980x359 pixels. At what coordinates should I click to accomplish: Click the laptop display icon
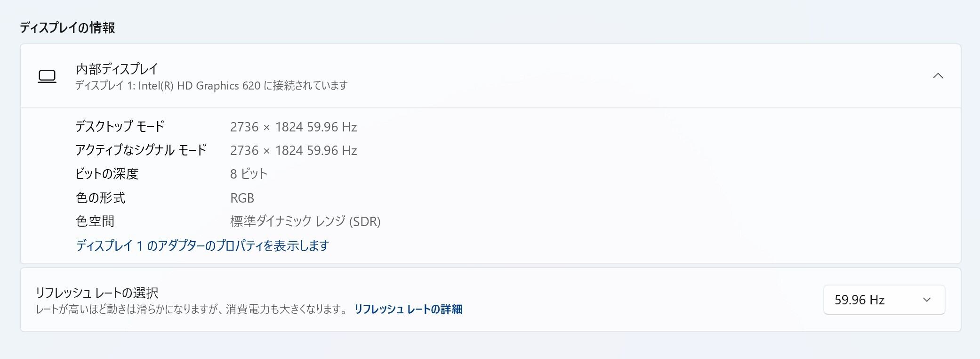(47, 76)
